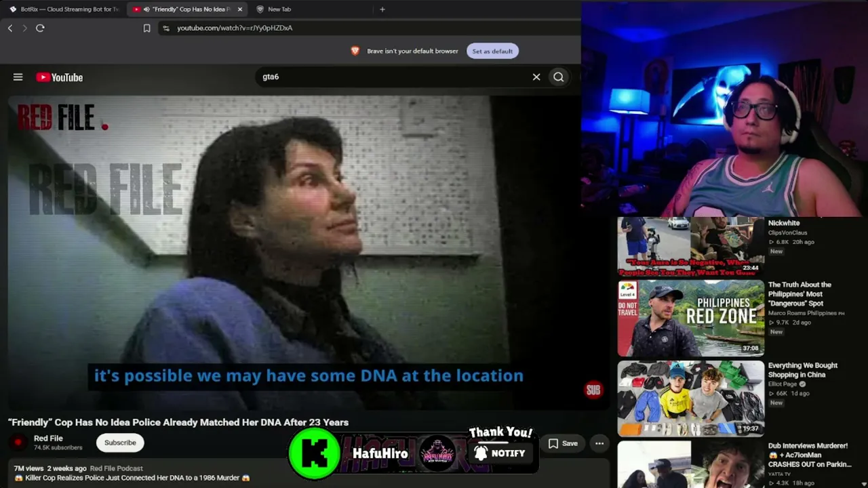This screenshot has height=488, width=868.
Task: Open the Nickwhite video title
Action: (x=784, y=223)
